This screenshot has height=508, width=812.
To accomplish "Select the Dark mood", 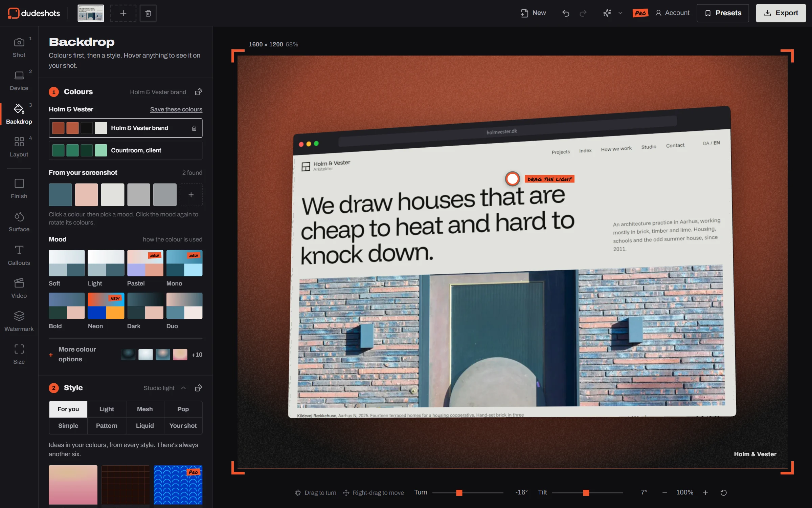I will click(145, 311).
